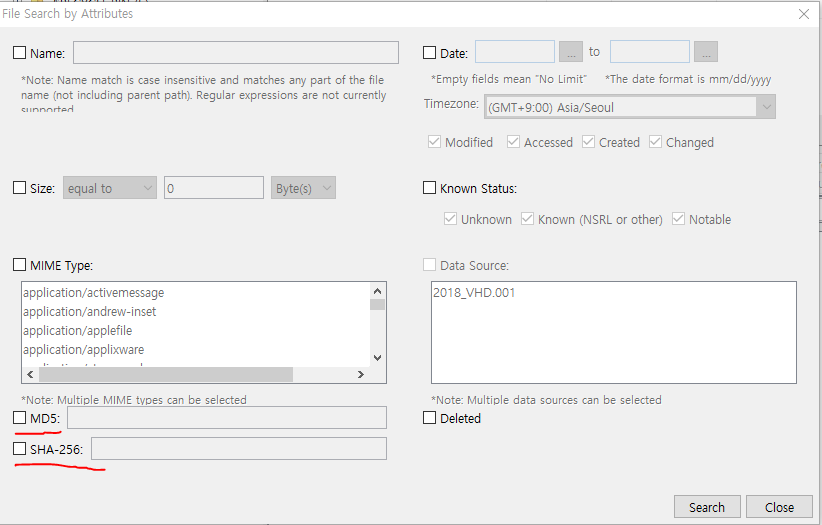
Task: Select application/activemessage in MIME list
Action: (x=196, y=293)
